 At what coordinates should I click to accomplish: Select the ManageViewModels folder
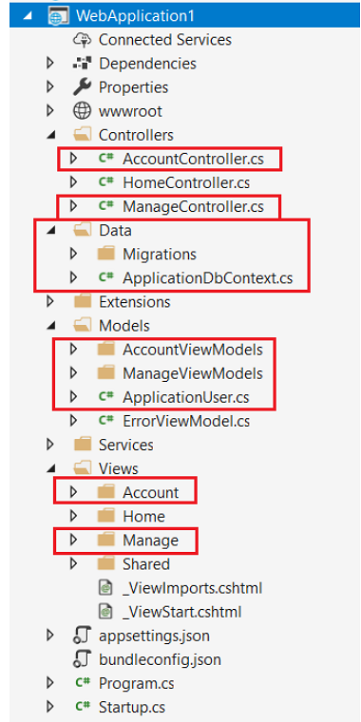point(192,373)
